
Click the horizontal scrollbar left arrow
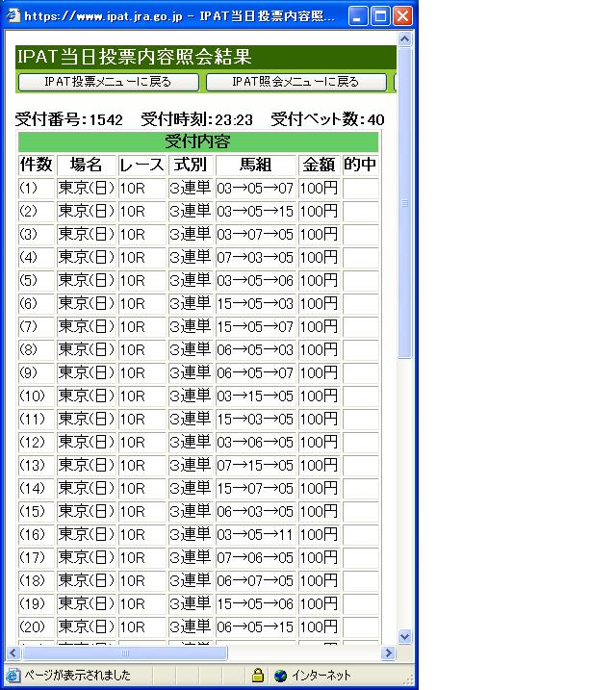pos(13,653)
